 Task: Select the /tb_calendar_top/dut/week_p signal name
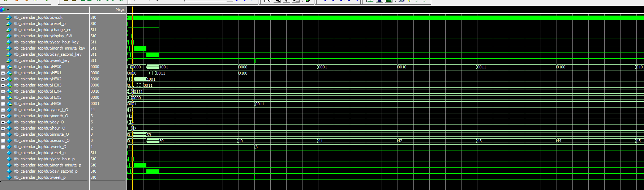click(x=40, y=177)
